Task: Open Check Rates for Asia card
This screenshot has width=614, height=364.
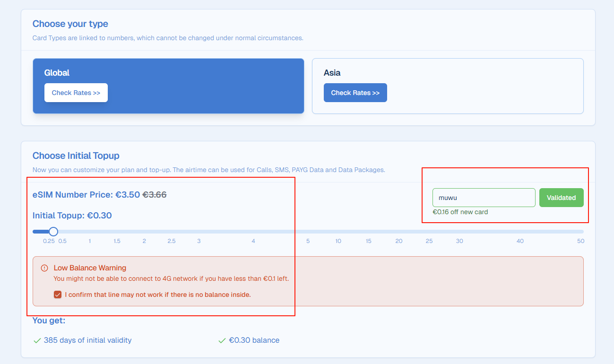Action: coord(355,93)
